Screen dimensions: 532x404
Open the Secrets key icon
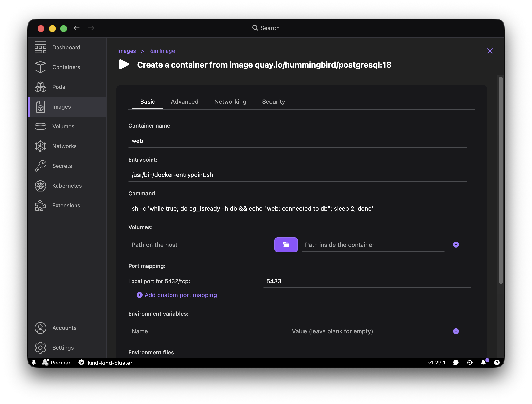click(40, 166)
